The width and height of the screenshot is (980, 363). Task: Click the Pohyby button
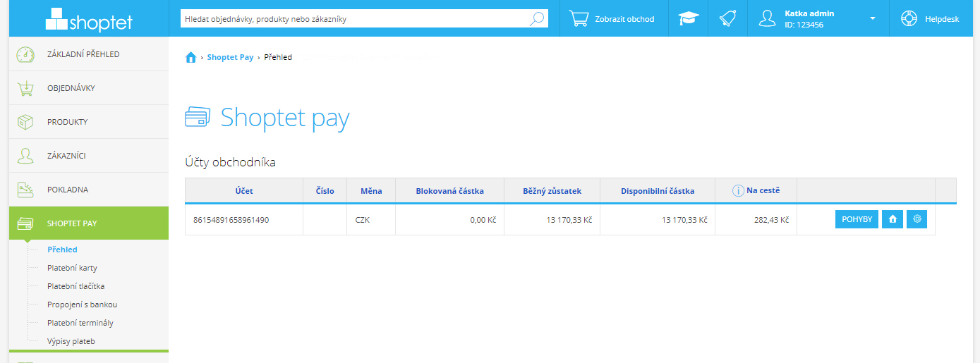857,219
